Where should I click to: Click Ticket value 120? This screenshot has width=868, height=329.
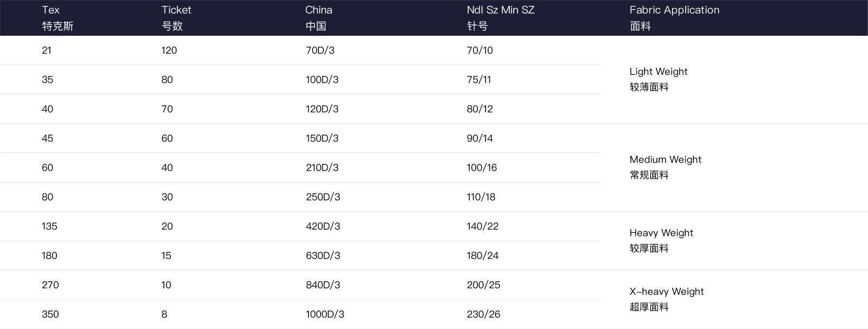click(x=169, y=50)
